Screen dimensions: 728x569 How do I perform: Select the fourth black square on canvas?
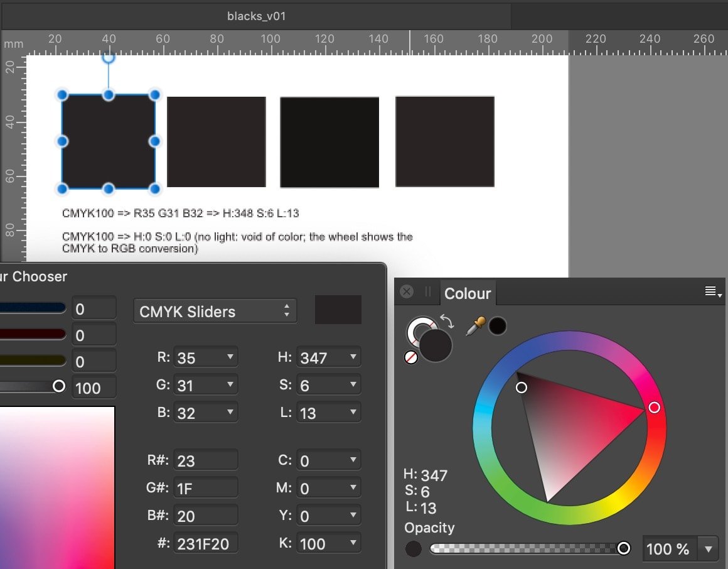445,142
